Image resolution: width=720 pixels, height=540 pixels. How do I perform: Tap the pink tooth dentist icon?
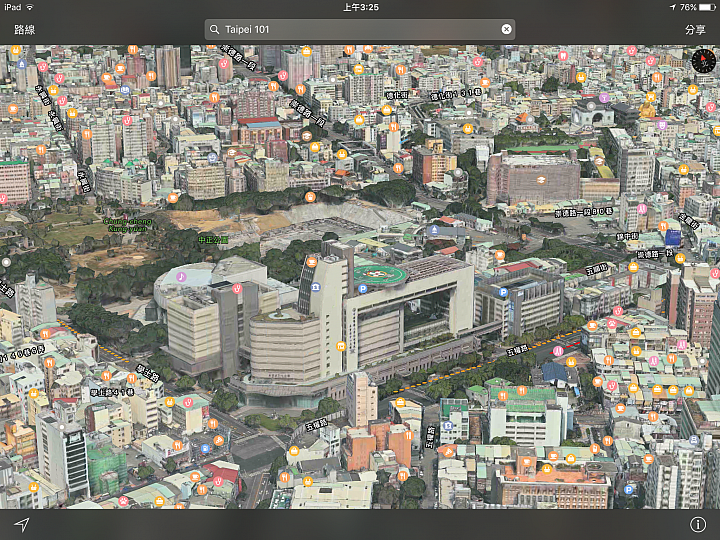click(563, 56)
